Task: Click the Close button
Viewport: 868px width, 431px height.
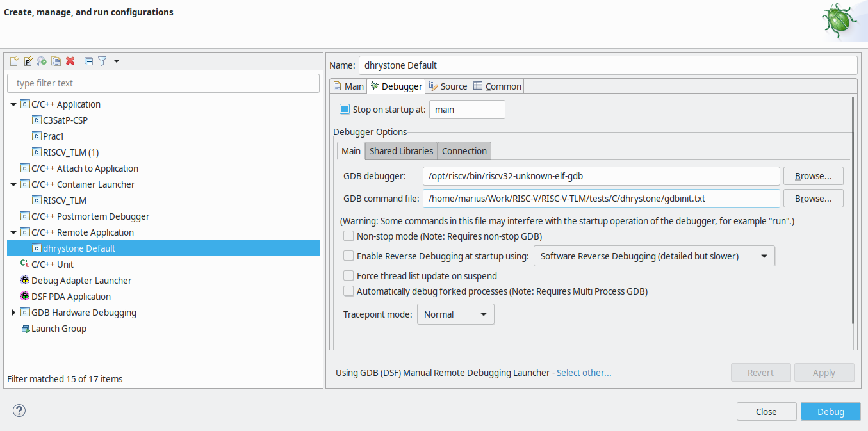Action: pyautogui.click(x=766, y=412)
